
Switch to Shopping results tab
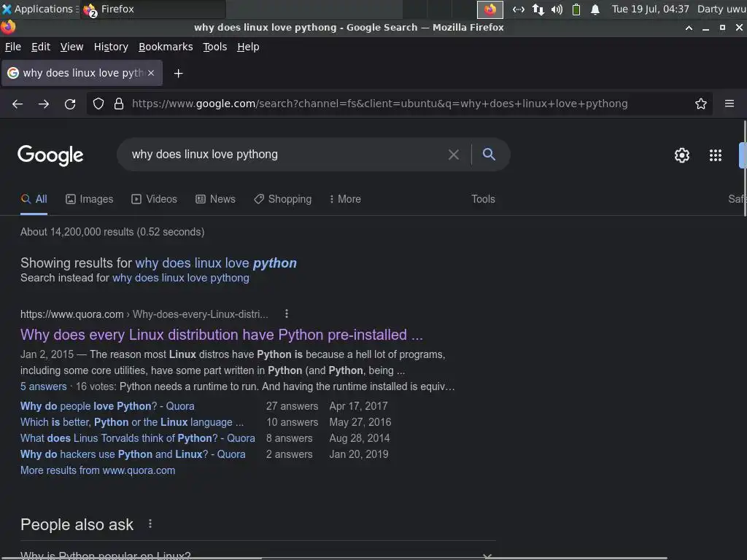[282, 199]
